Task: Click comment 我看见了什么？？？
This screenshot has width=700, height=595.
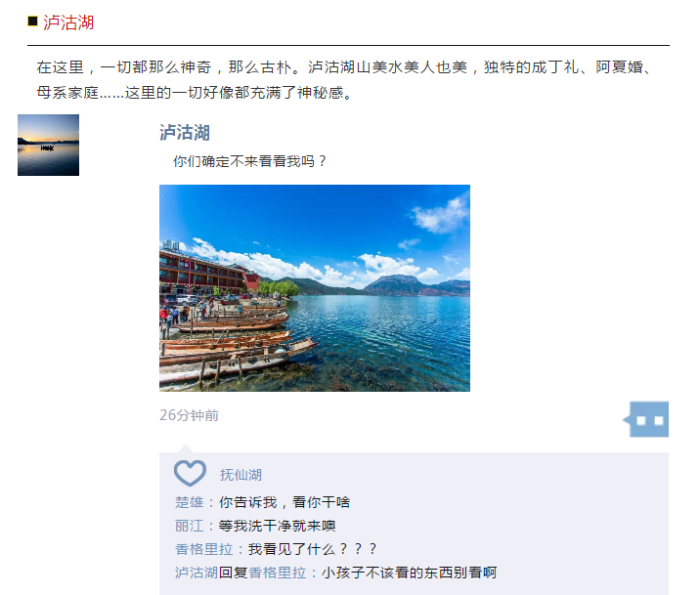Action: click(x=313, y=549)
